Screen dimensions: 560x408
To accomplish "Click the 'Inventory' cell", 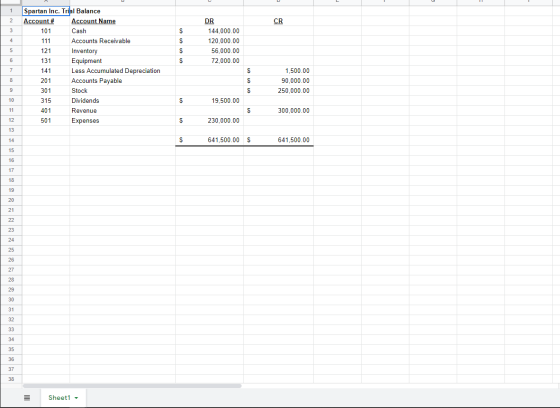I will point(122,51).
